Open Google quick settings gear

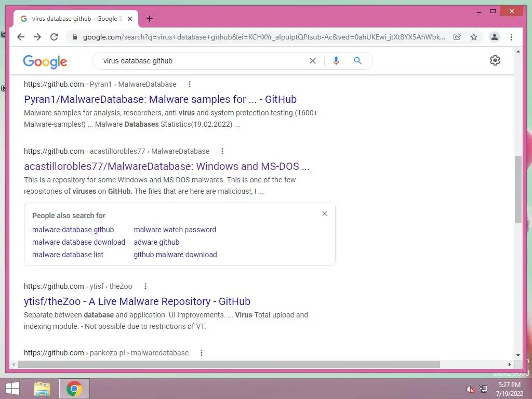[x=495, y=60]
